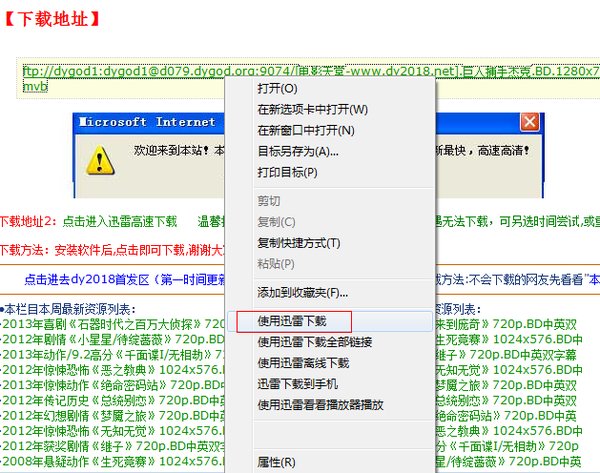Viewport: 600px width, 473px height.
Task: Choose 使用迅雷看看播放器播放 option
Action: [320, 405]
